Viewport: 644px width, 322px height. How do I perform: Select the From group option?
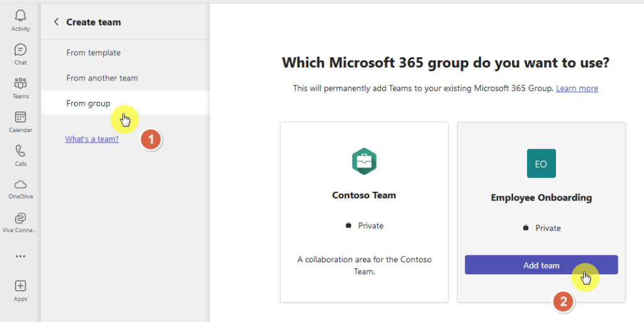[125, 103]
